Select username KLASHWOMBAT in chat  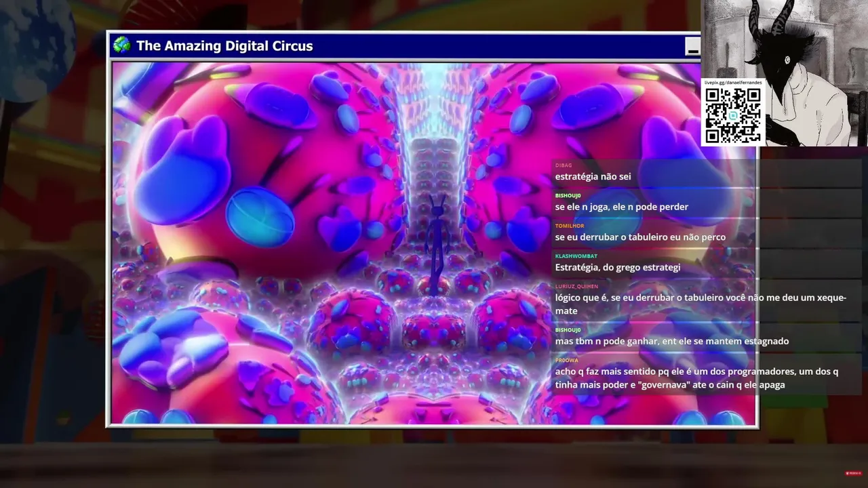point(576,256)
